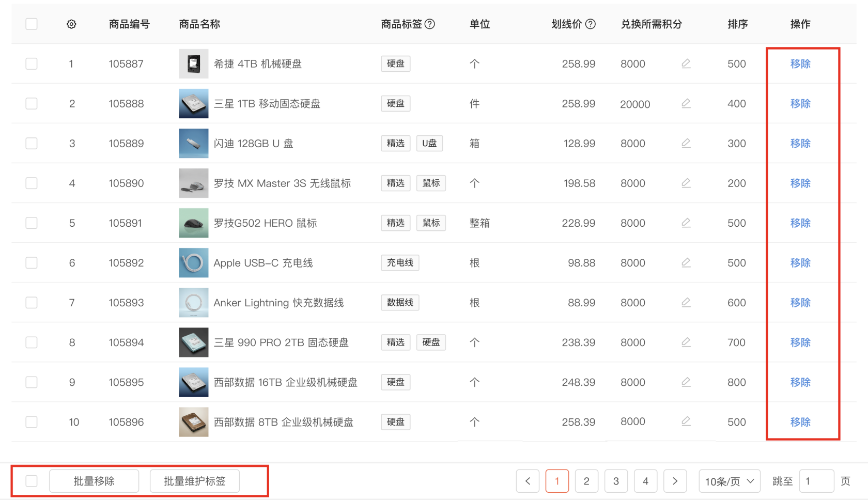
Task: Click the U盘 tag on 闪迪 row
Action: click(x=429, y=143)
